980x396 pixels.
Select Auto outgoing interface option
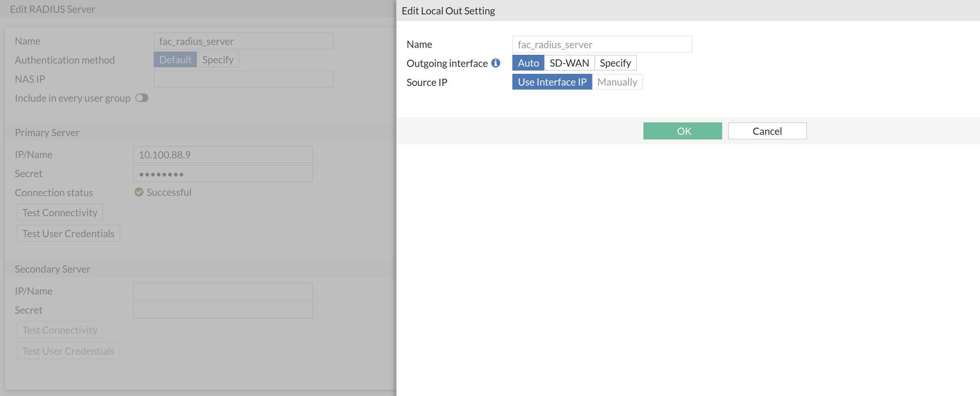coord(528,63)
